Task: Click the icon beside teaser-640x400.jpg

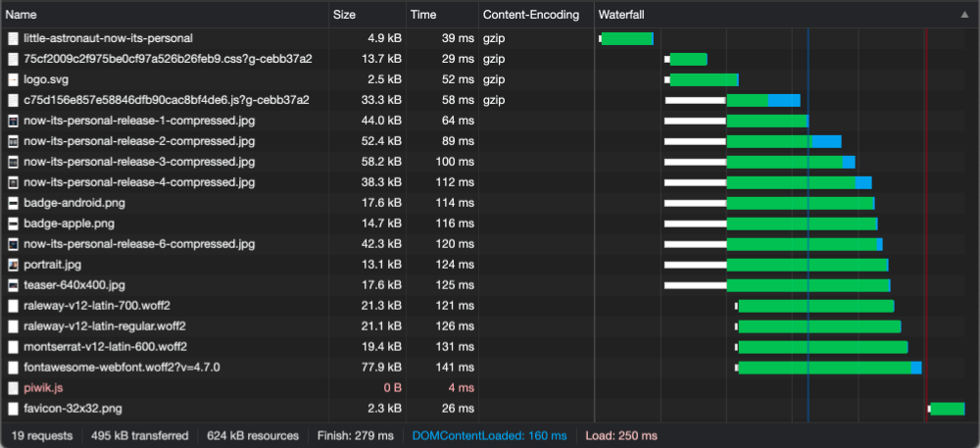Action: [13, 285]
